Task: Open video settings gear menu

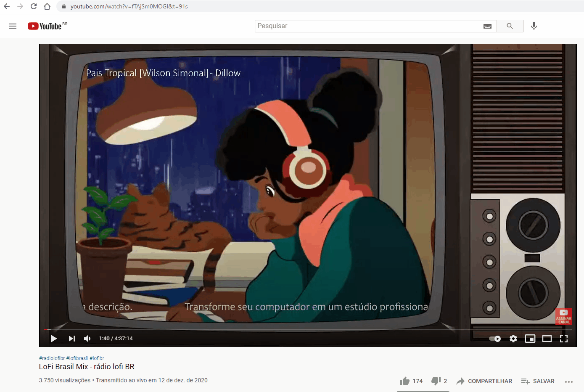Action: coord(513,339)
